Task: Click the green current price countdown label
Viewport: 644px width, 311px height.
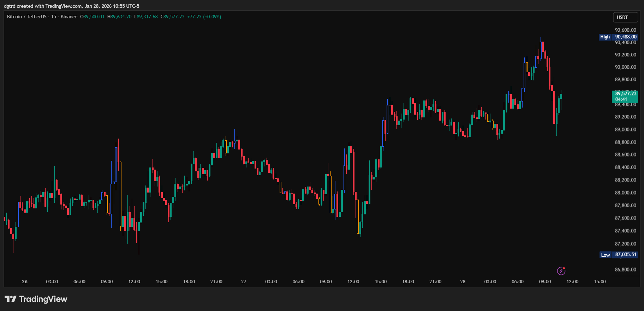Action: 625,96
